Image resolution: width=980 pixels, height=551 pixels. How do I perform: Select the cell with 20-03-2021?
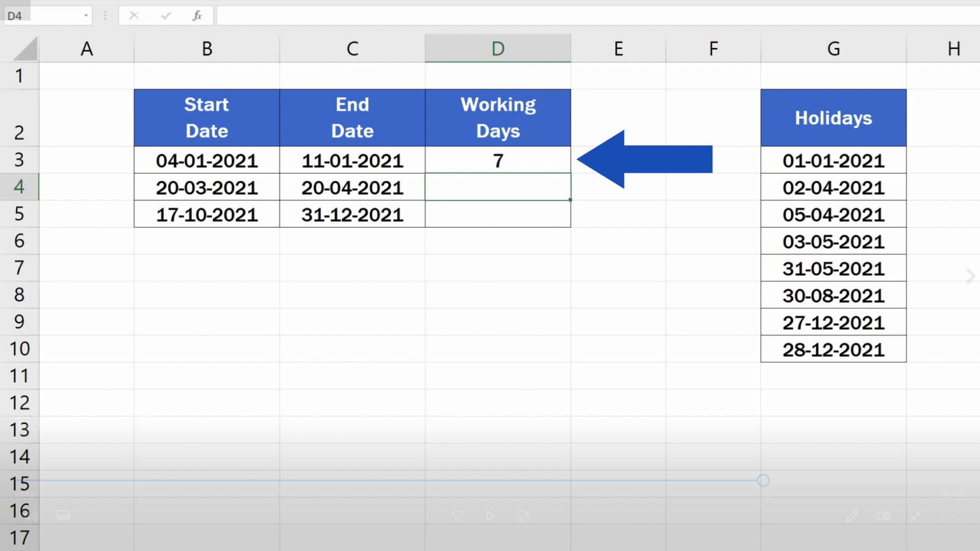pos(207,187)
